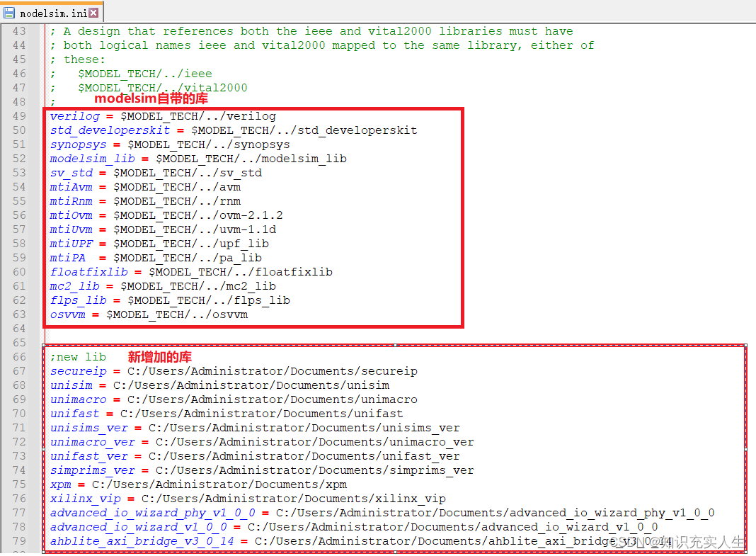
Task: Click the '; these:' comment on line 45
Action: pos(78,59)
